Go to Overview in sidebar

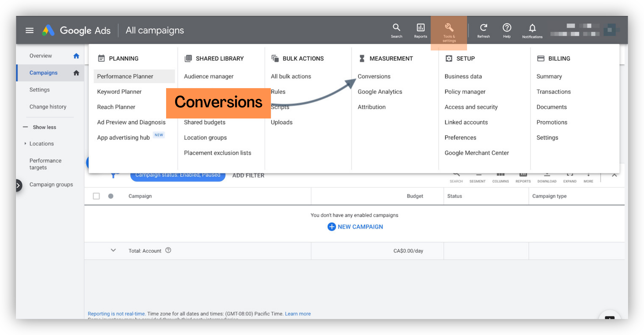[41, 56]
